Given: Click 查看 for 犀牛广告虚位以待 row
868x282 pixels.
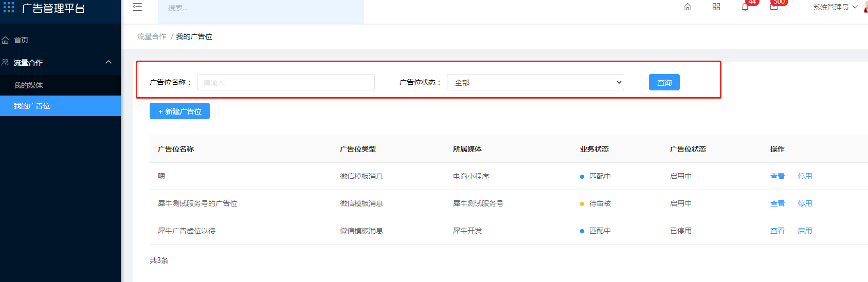Looking at the screenshot, I should point(777,231).
